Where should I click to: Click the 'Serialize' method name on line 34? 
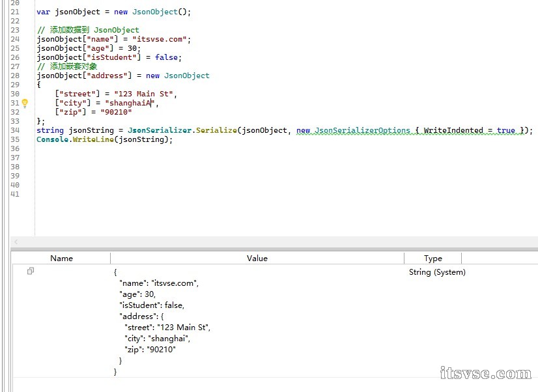pos(216,130)
